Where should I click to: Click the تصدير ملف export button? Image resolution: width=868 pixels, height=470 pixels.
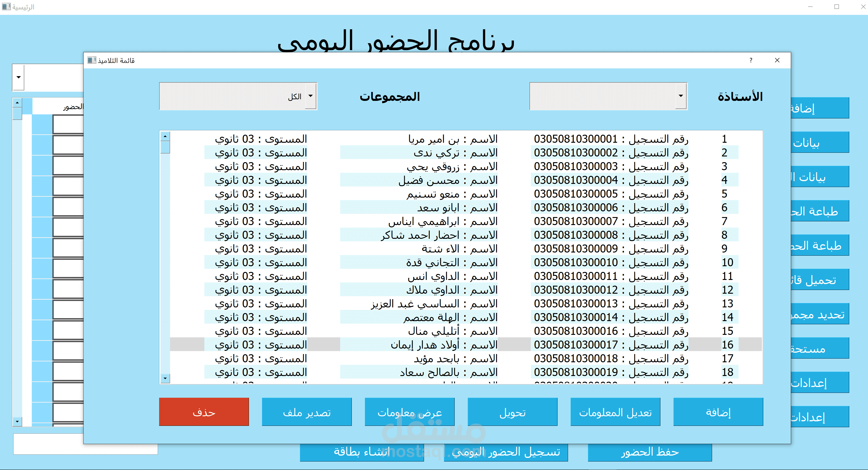pos(307,412)
